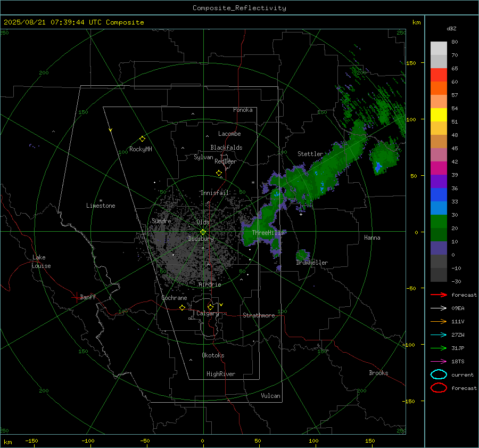Pick the pink 42-45 dBZ swatch

pos(439,155)
